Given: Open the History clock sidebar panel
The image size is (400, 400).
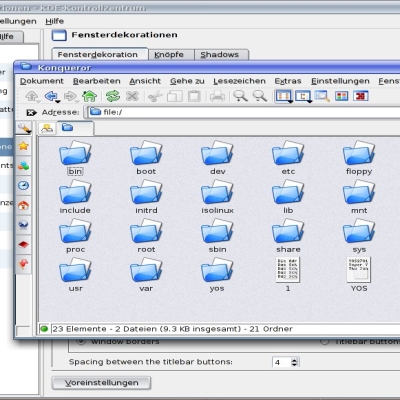Looking at the screenshot, I should click(24, 185).
